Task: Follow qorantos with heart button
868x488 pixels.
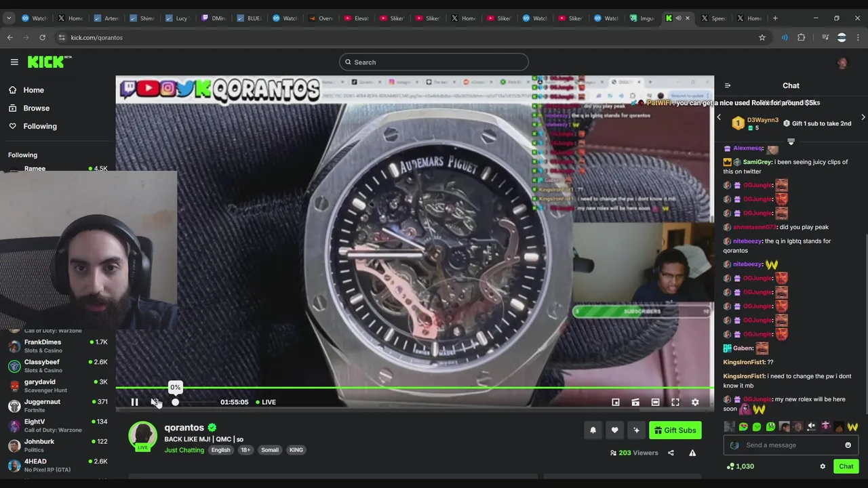Action: 614,430
